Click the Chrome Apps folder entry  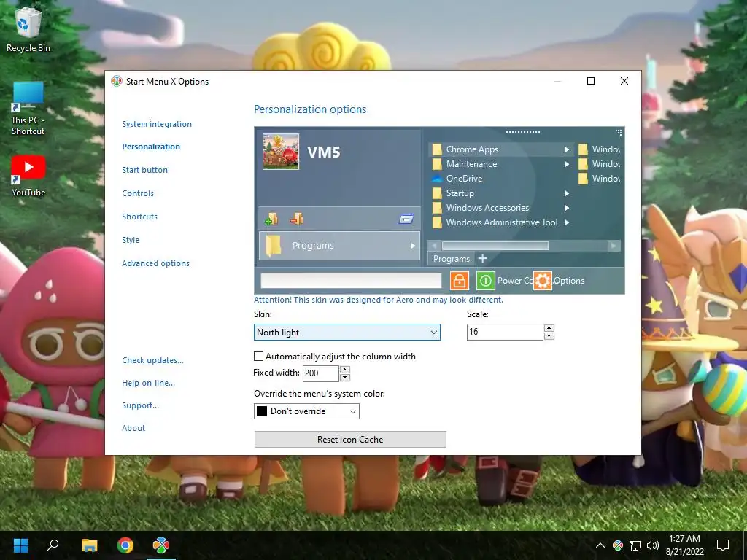click(500, 149)
